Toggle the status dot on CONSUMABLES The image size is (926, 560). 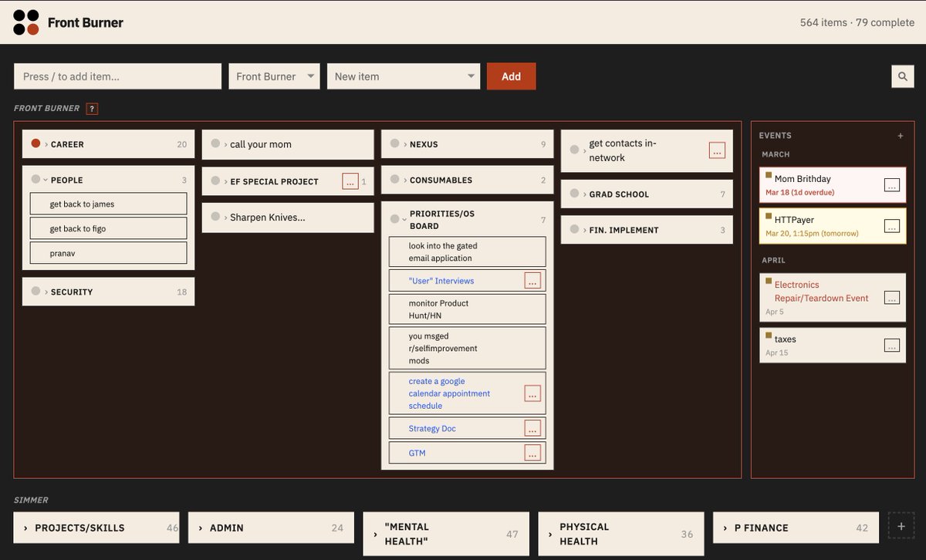[x=395, y=179]
